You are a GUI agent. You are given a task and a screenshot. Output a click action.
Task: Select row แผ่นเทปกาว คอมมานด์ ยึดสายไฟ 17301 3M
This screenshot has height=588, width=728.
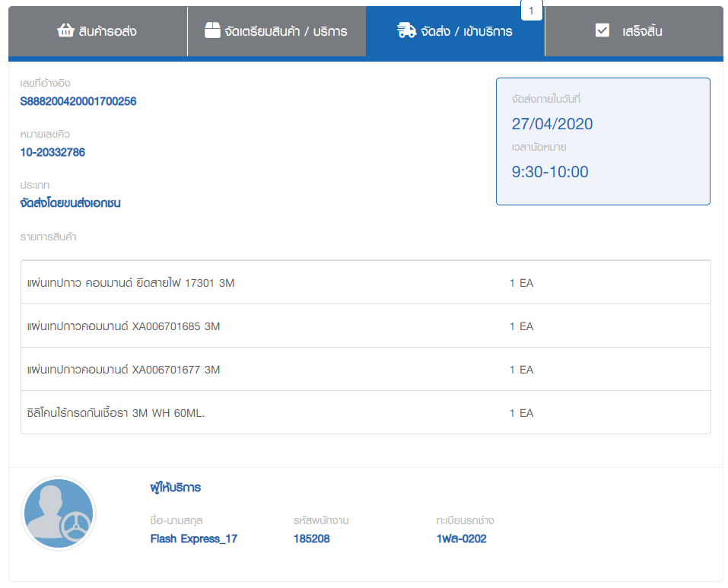coord(366,283)
